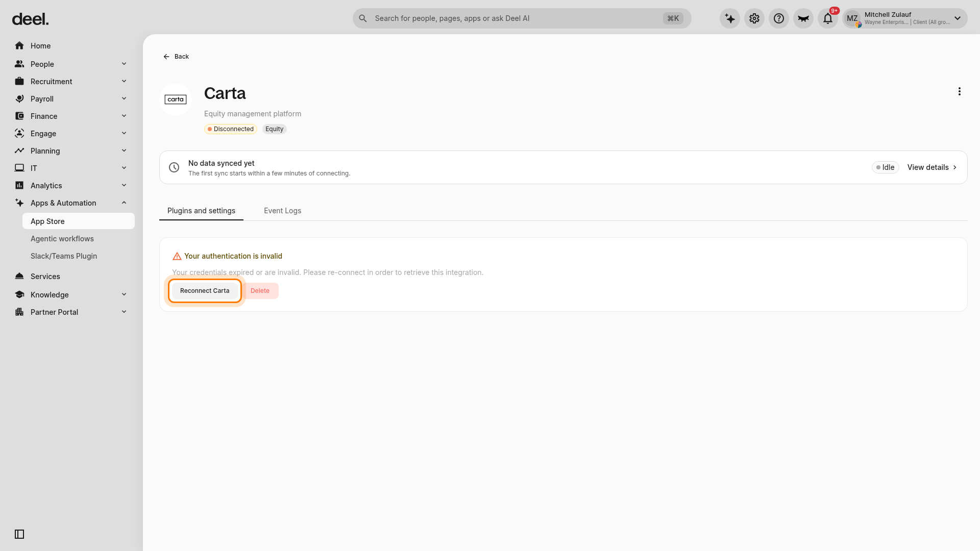
Task: Expand the IT menu chevron
Action: point(124,168)
